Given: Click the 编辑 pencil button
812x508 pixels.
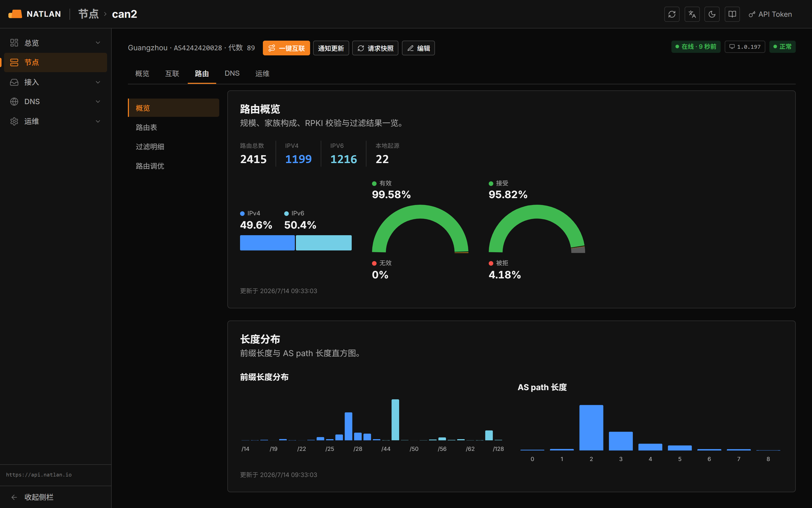Looking at the screenshot, I should (x=418, y=48).
